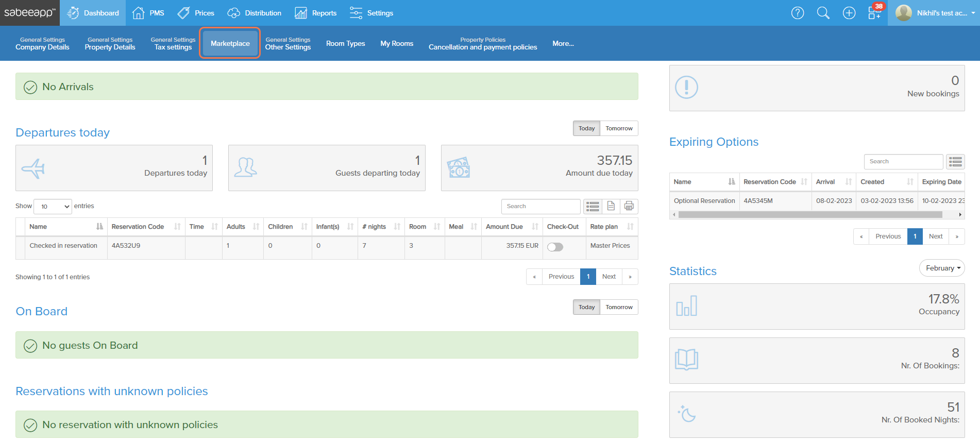Expand the More... submenu
The width and height of the screenshot is (980, 441).
coord(563,43)
